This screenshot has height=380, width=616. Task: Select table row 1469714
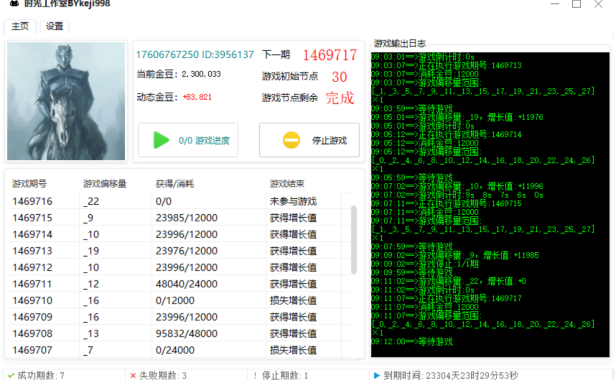click(179, 234)
